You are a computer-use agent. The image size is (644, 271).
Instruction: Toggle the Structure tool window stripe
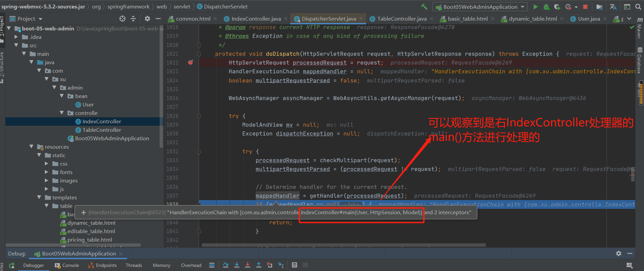pos(2,67)
